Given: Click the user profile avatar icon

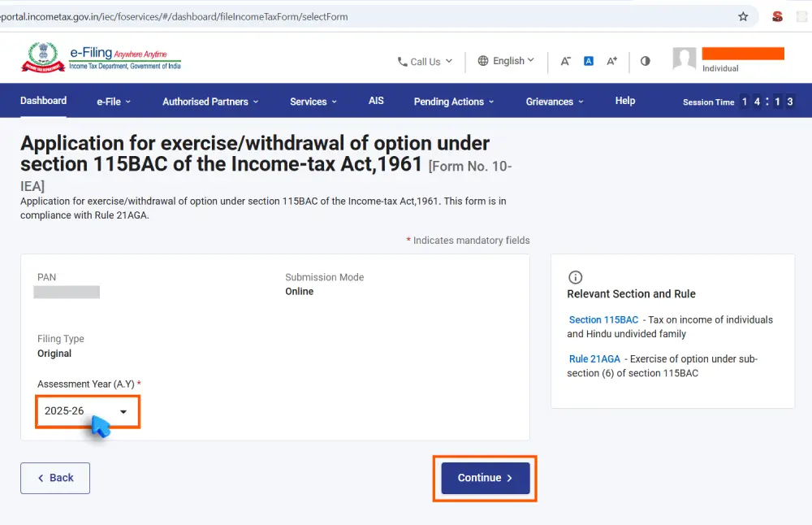Looking at the screenshot, I should click(685, 59).
